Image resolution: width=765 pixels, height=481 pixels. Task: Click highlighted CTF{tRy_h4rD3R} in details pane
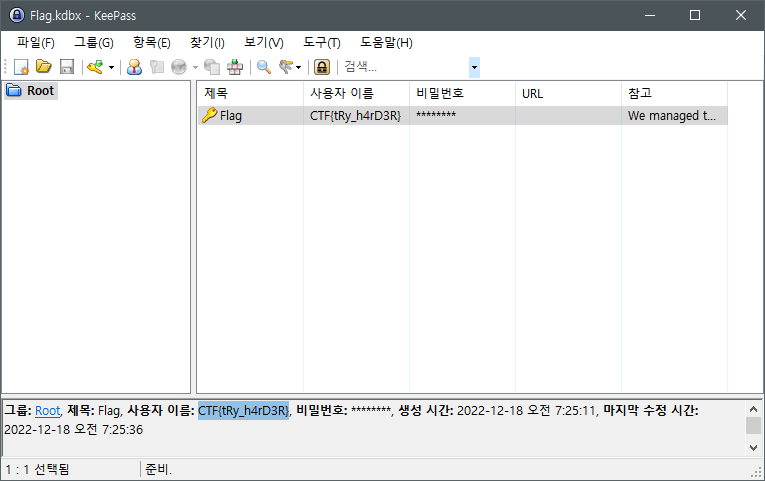[x=243, y=411]
